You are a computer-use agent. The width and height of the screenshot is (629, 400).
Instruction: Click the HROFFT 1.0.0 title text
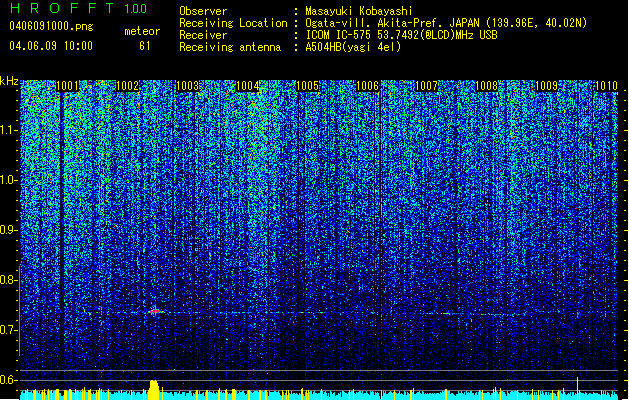[x=79, y=8]
